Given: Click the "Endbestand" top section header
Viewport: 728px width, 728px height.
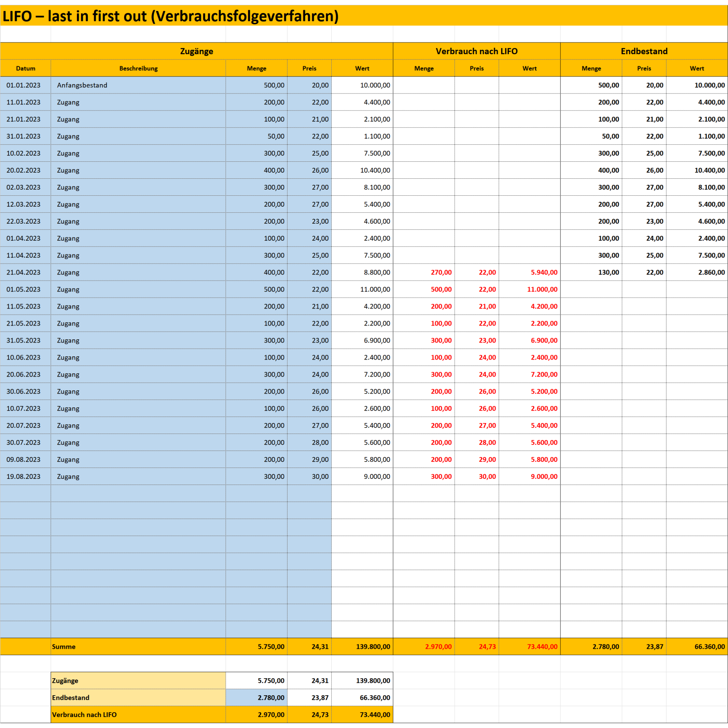Looking at the screenshot, I should click(x=644, y=51).
